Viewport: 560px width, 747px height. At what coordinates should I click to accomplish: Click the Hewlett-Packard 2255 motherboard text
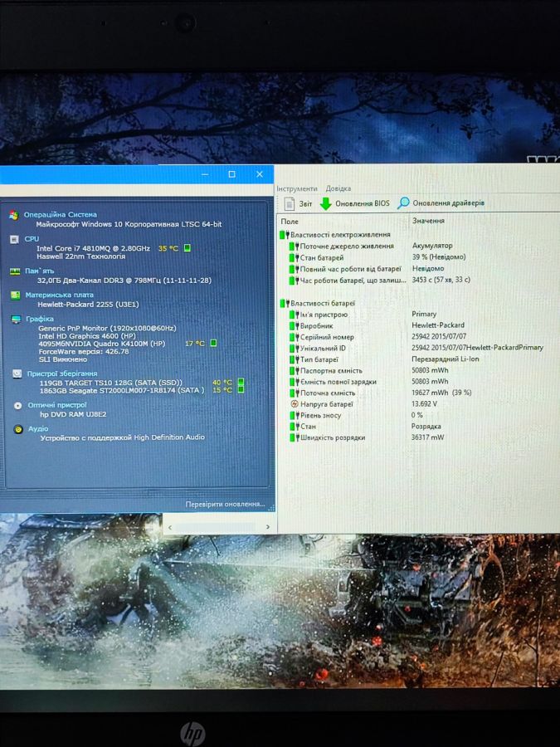[x=88, y=304]
